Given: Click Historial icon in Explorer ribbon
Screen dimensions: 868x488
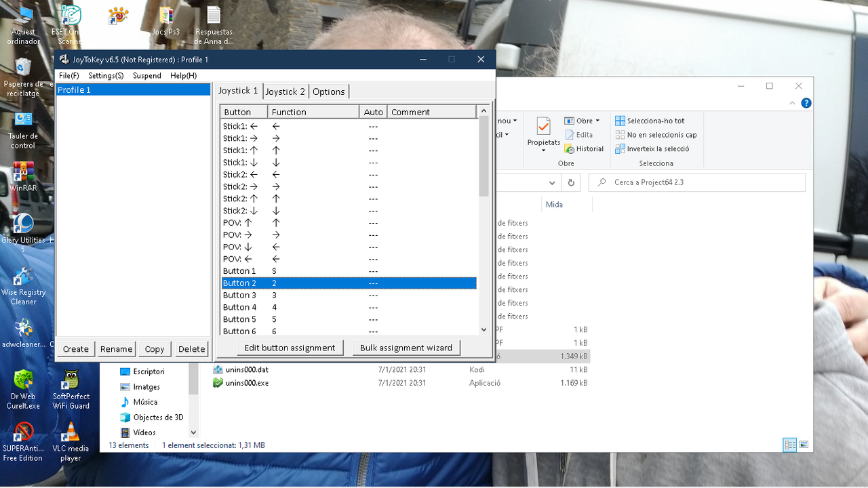Looking at the screenshot, I should [x=570, y=149].
